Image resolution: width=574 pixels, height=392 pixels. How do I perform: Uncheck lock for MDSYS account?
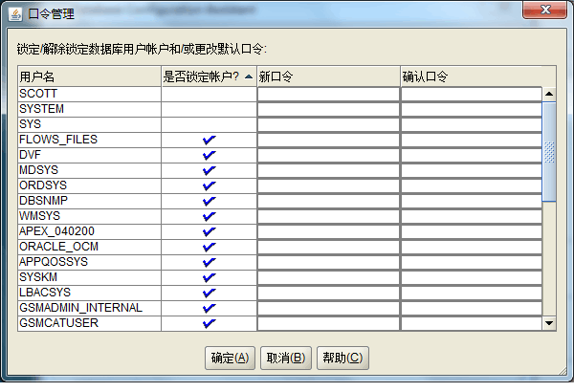pyautogui.click(x=209, y=170)
